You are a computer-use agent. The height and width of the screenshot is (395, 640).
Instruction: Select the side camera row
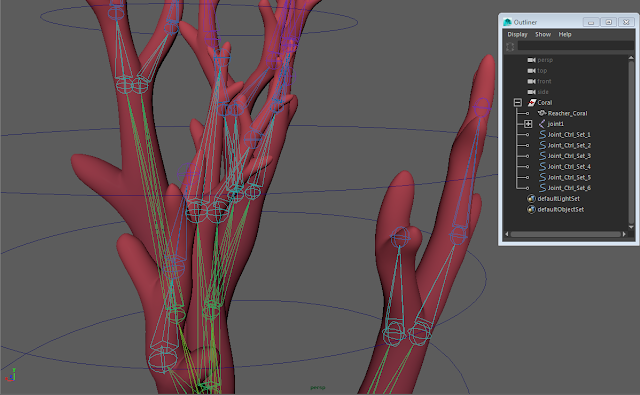coord(543,92)
